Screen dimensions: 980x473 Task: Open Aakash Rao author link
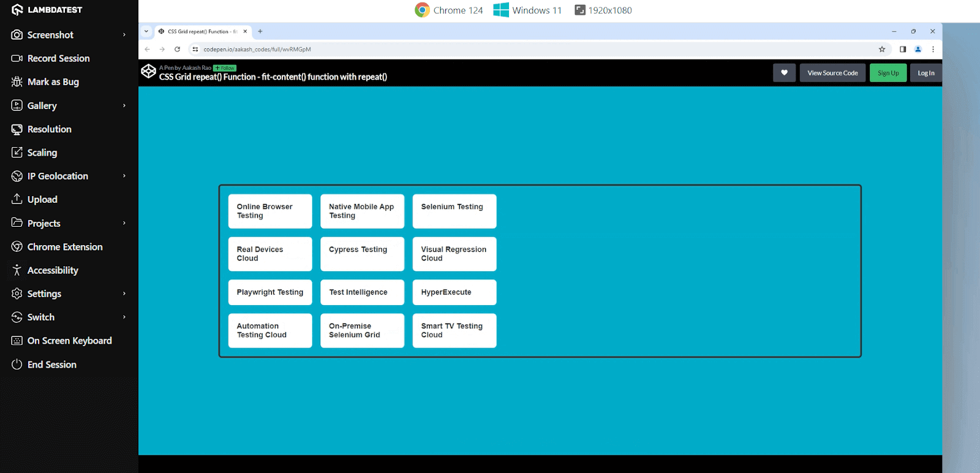197,68
